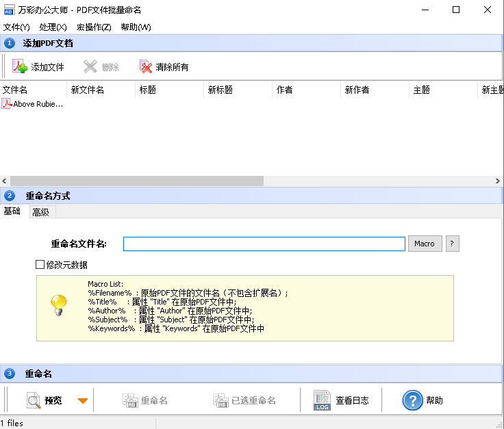Minimize the 万彩办公大师 window

425,10
